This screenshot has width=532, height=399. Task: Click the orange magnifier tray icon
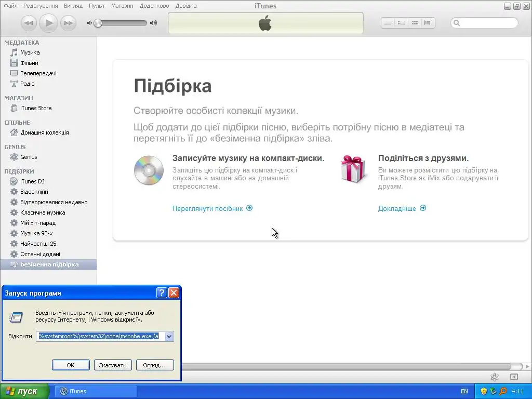[x=503, y=392]
